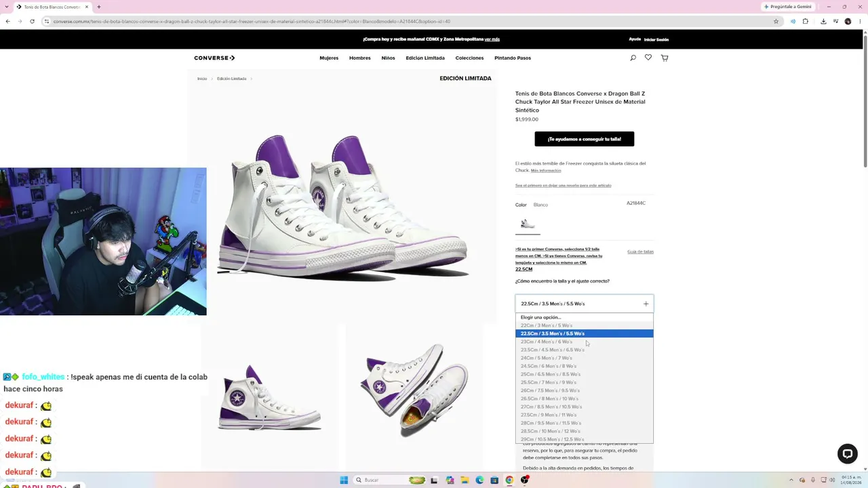Go forward in browser history

tap(20, 21)
